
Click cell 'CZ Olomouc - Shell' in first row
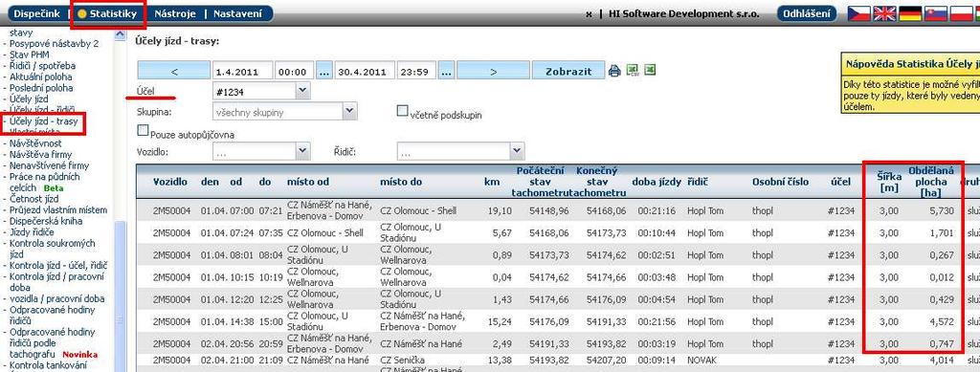point(418,211)
